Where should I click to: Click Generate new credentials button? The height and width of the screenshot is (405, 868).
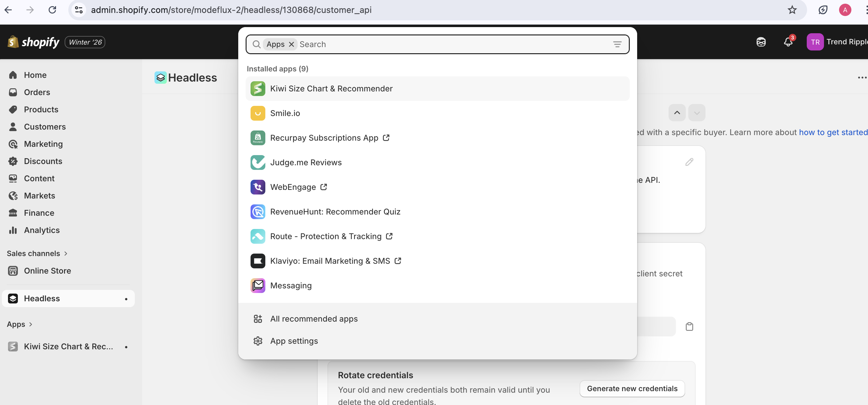click(x=632, y=388)
